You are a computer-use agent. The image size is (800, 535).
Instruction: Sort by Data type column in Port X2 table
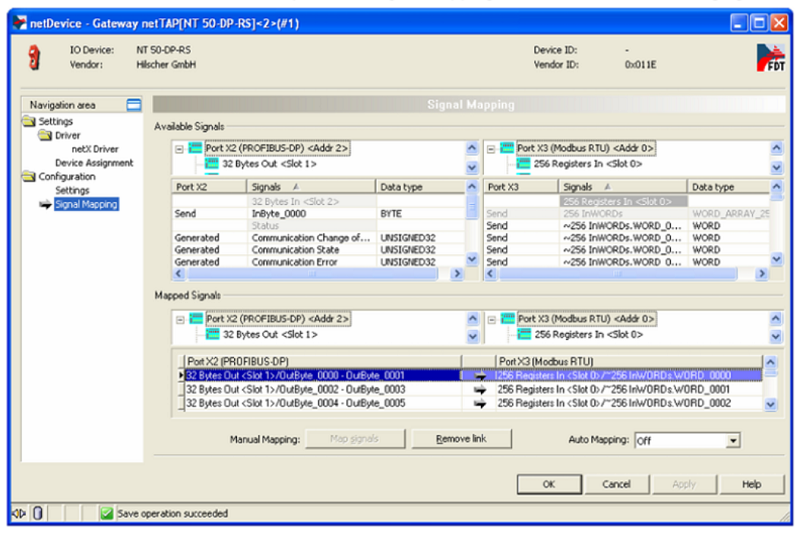pos(419,187)
